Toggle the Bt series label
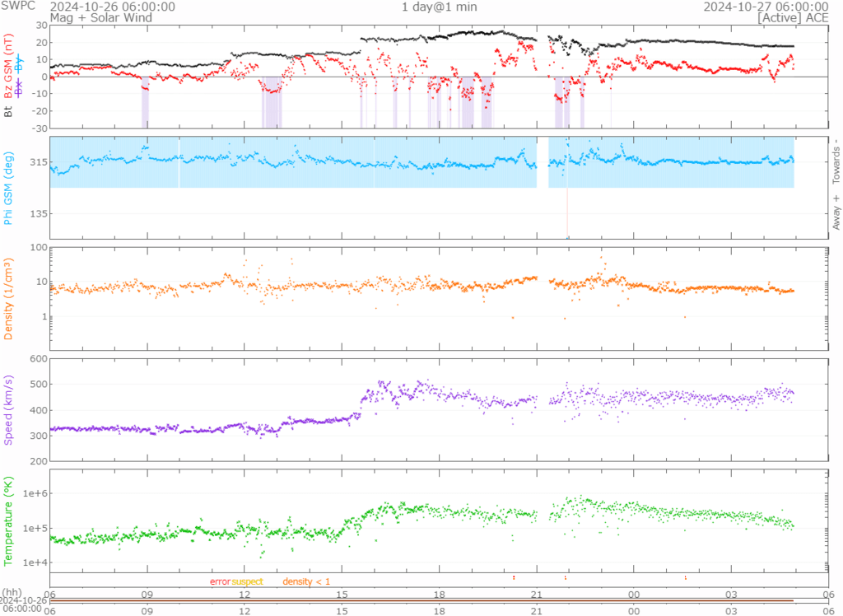Screen dimensions: 843x616 pos(8,110)
